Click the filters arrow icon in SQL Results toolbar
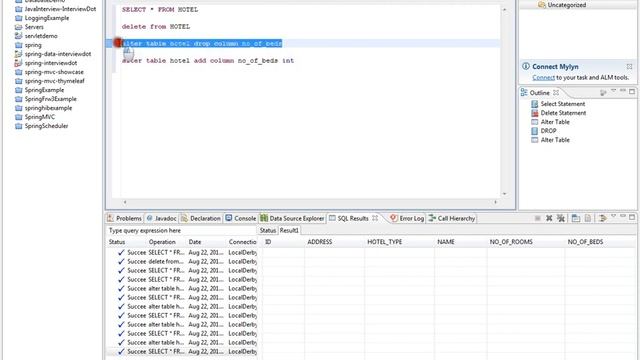 click(602, 218)
